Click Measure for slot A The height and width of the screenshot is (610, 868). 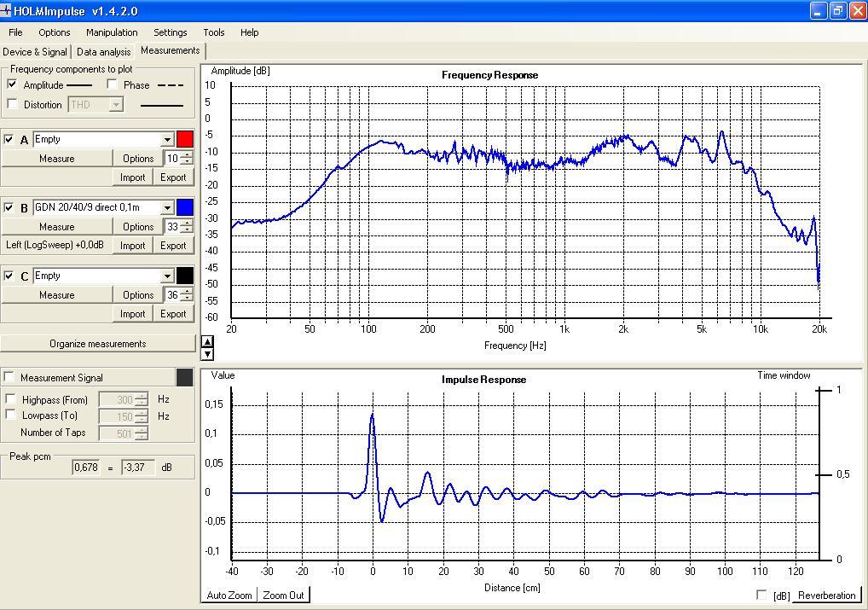click(x=56, y=159)
